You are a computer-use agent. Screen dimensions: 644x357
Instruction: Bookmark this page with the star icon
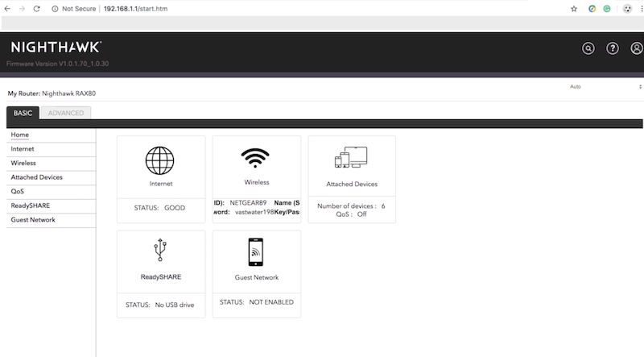point(574,9)
